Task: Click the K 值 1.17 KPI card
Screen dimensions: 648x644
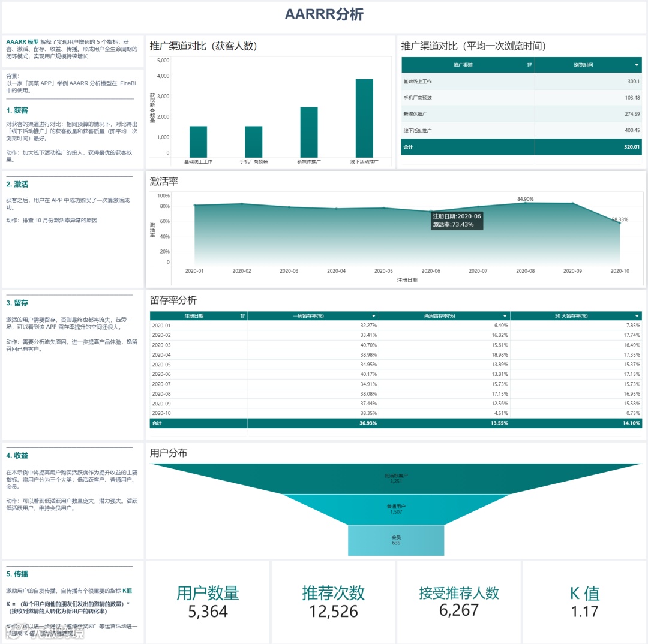Action: [x=584, y=602]
